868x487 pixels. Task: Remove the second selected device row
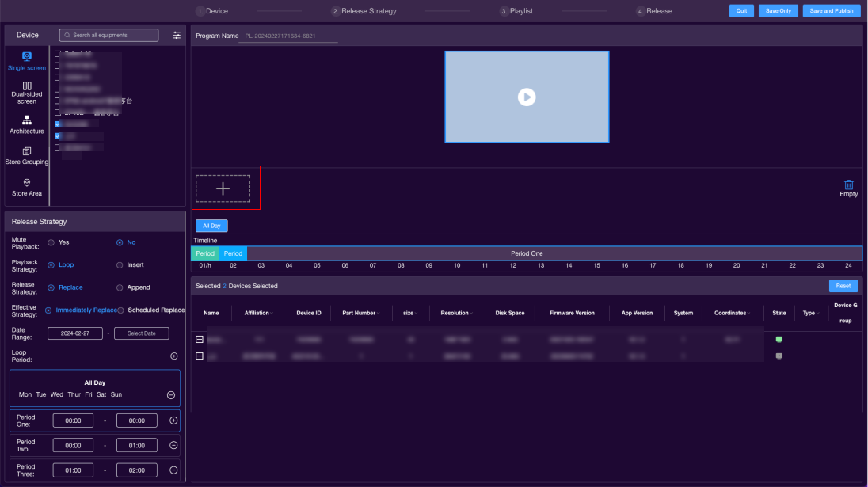200,356
